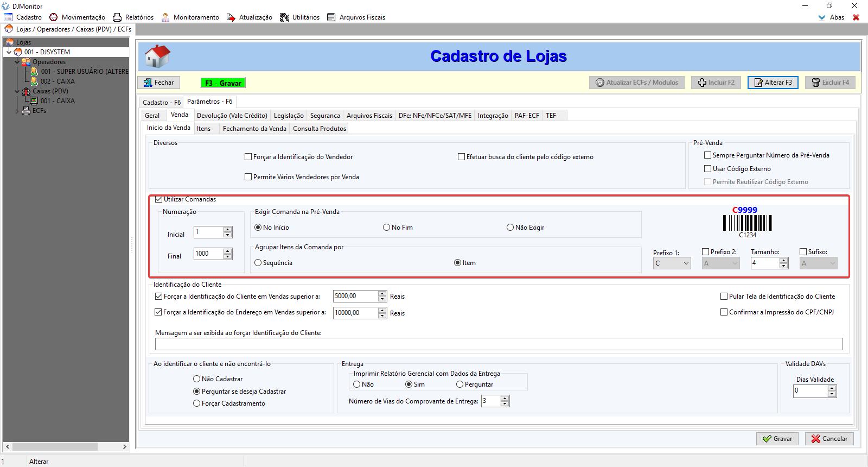This screenshot has height=467, width=868.
Task: Click the Arquivos Fiscais menu icon
Action: point(331,17)
